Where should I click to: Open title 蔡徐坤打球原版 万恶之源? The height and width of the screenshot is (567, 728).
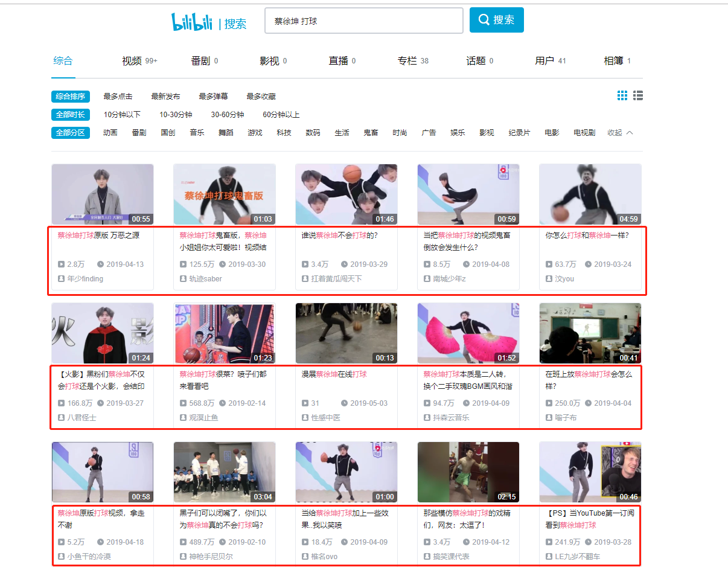point(98,235)
